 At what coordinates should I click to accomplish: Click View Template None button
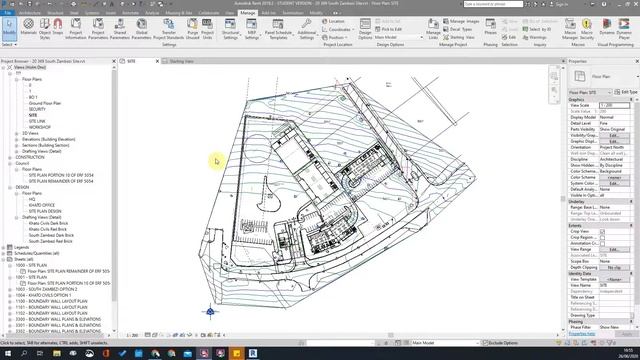[x=614, y=280]
